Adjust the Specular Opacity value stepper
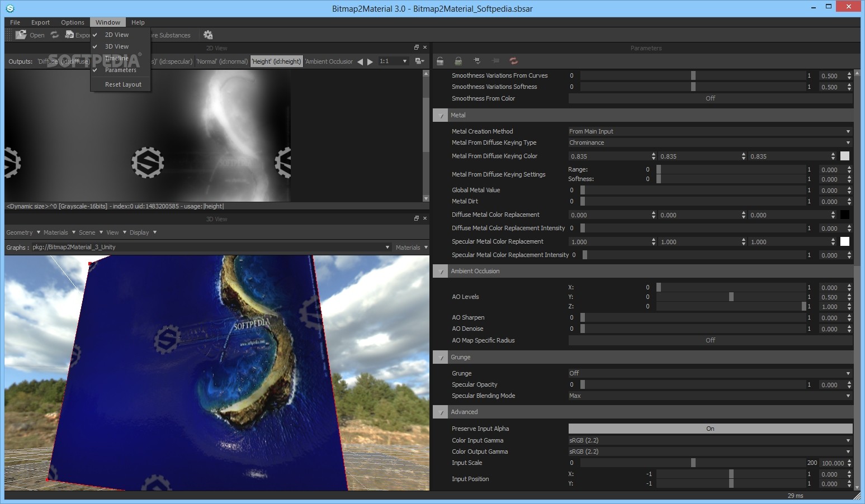The height and width of the screenshot is (504, 865). coord(849,385)
